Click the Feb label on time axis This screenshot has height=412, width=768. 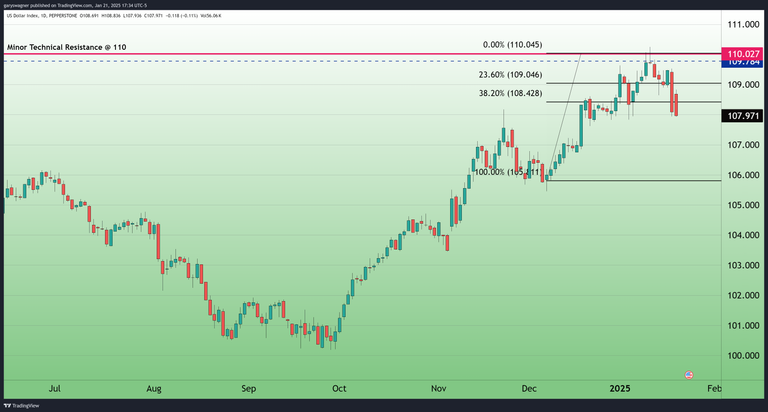pos(713,386)
